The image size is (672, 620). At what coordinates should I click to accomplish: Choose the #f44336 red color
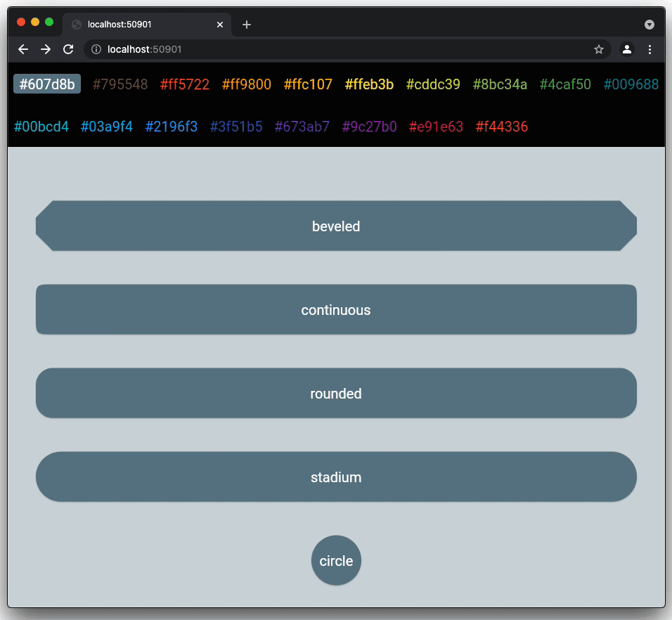tap(502, 127)
